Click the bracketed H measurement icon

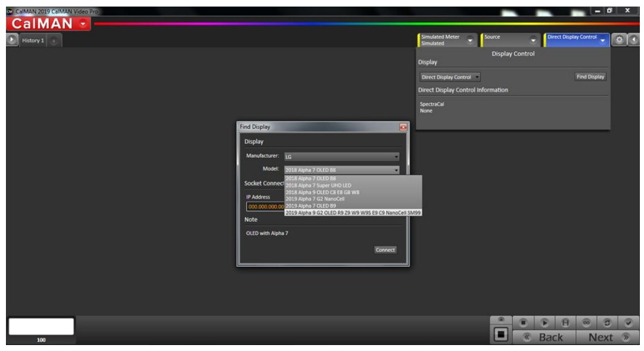point(565,322)
